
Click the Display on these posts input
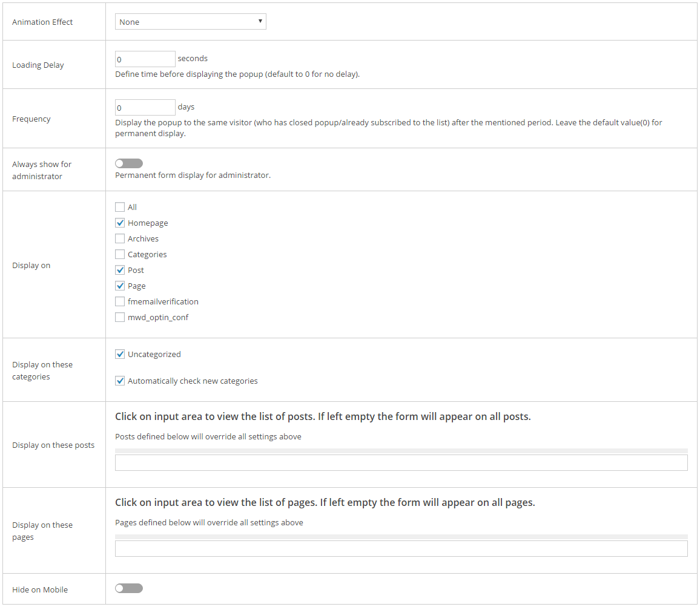(401, 463)
